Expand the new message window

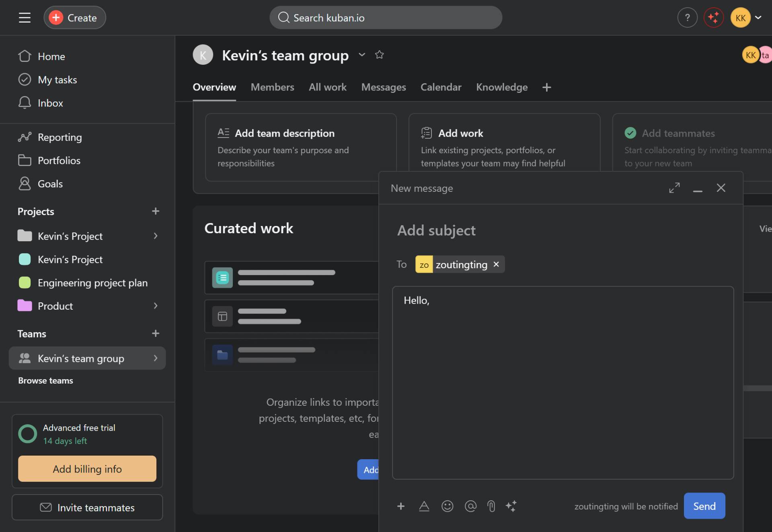pyautogui.click(x=674, y=188)
